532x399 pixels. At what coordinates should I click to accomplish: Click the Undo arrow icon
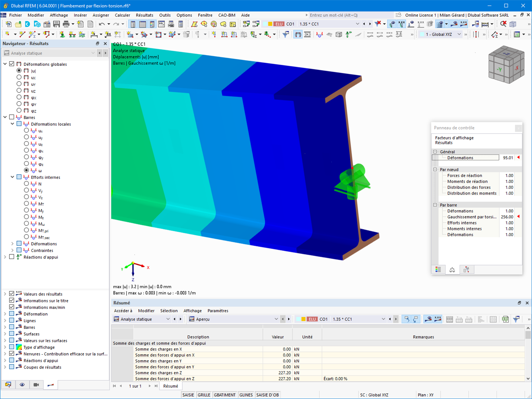102,24
